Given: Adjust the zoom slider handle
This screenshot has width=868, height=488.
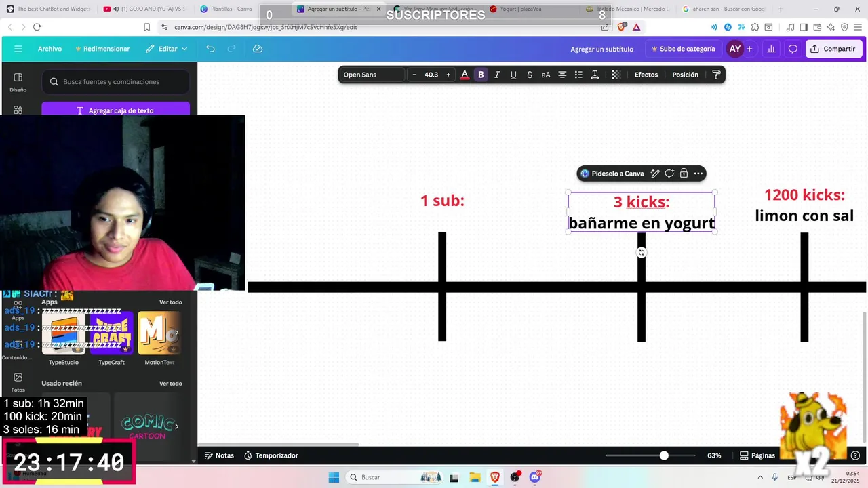Looking at the screenshot, I should point(664,455).
